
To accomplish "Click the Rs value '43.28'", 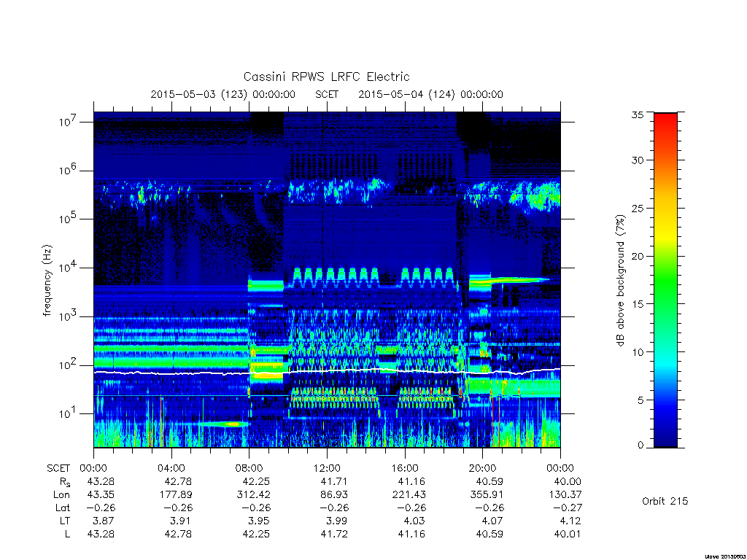I will 101,481.
